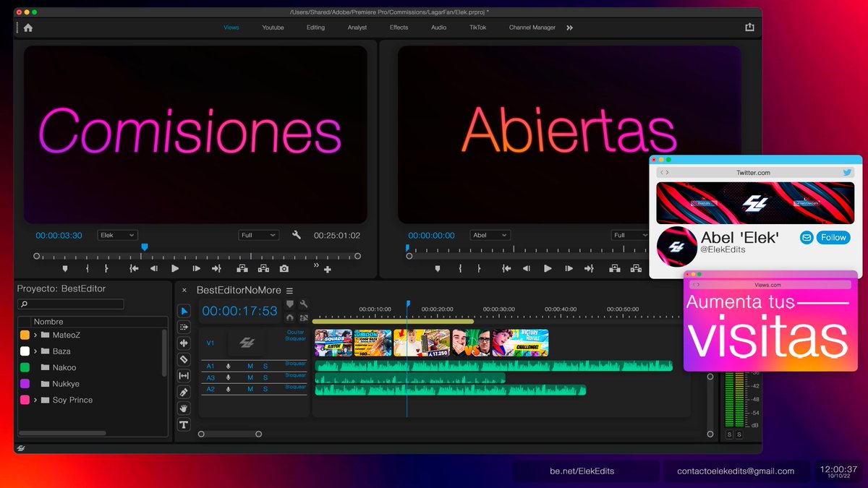868x488 pixels.
Task: Toggle Bloquear lock on track V1
Action: (x=295, y=338)
